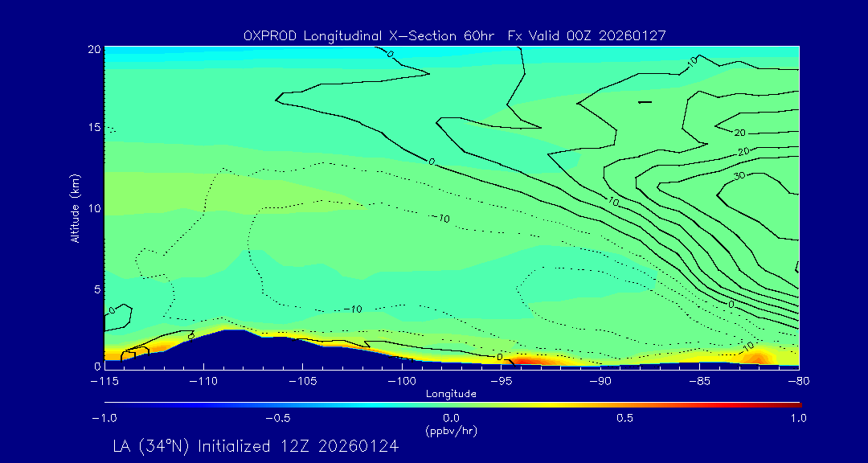Click the "Fx Valid 00Z 20260127" title text

587,36
